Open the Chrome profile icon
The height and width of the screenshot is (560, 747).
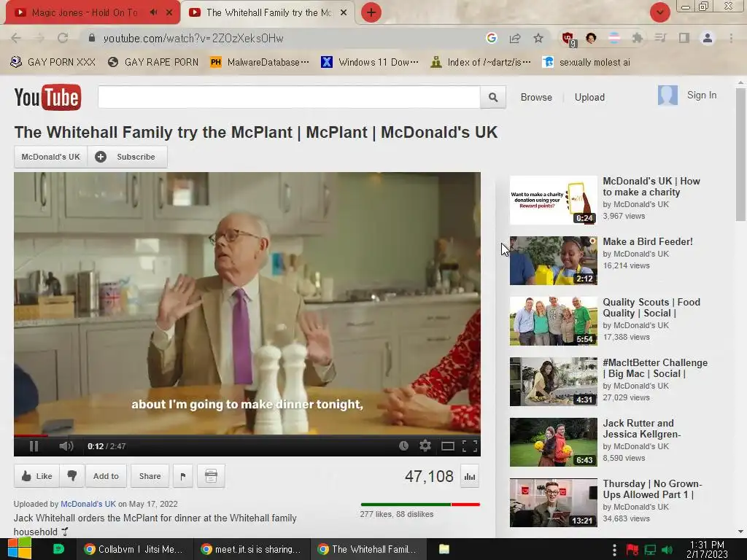point(708,38)
